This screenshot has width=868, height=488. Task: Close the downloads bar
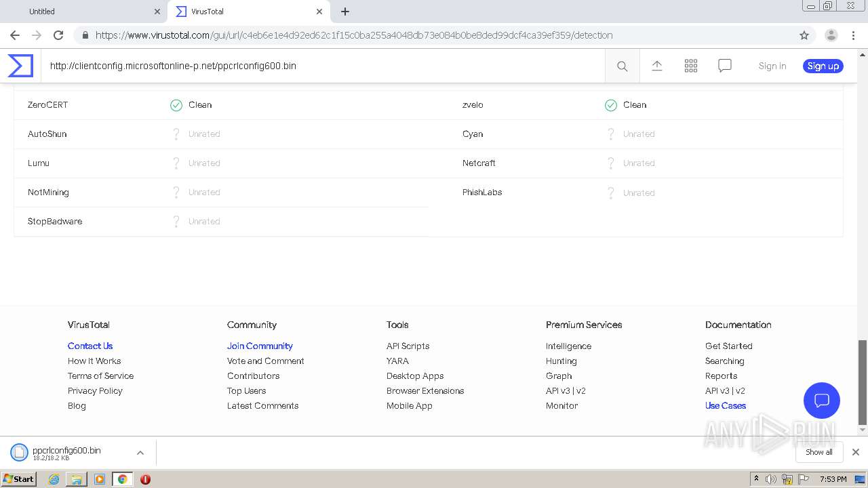855,452
